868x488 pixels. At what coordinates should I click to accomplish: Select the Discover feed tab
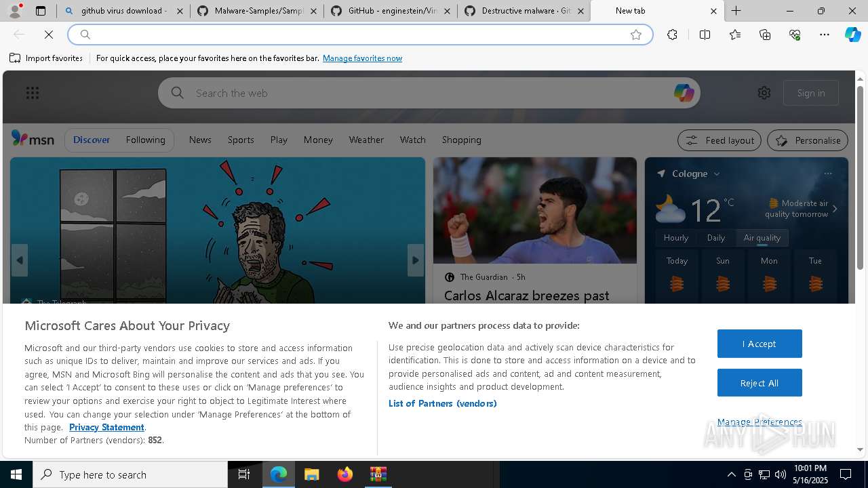(x=92, y=140)
